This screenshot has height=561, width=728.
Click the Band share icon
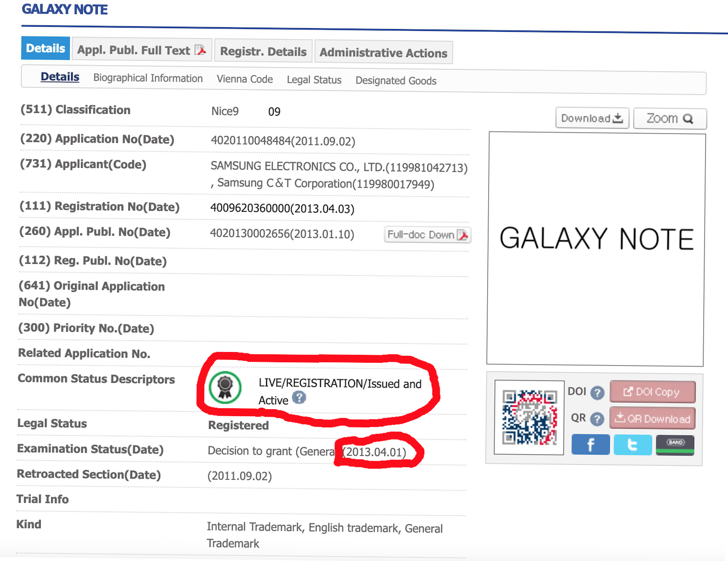pyautogui.click(x=675, y=444)
